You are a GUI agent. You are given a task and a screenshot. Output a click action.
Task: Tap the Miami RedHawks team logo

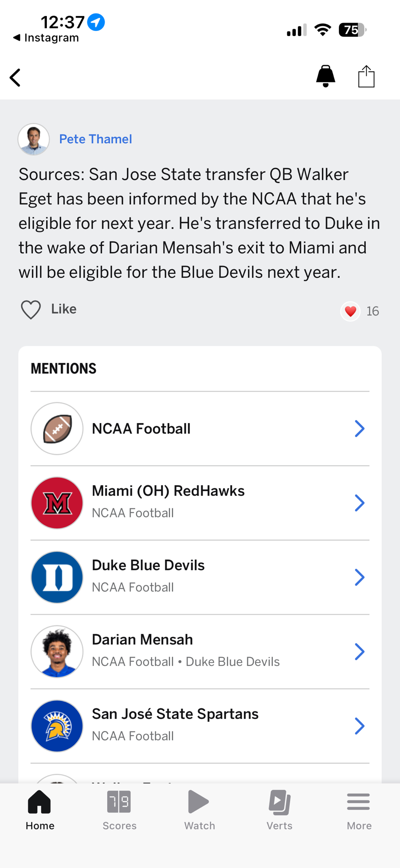pyautogui.click(x=57, y=503)
